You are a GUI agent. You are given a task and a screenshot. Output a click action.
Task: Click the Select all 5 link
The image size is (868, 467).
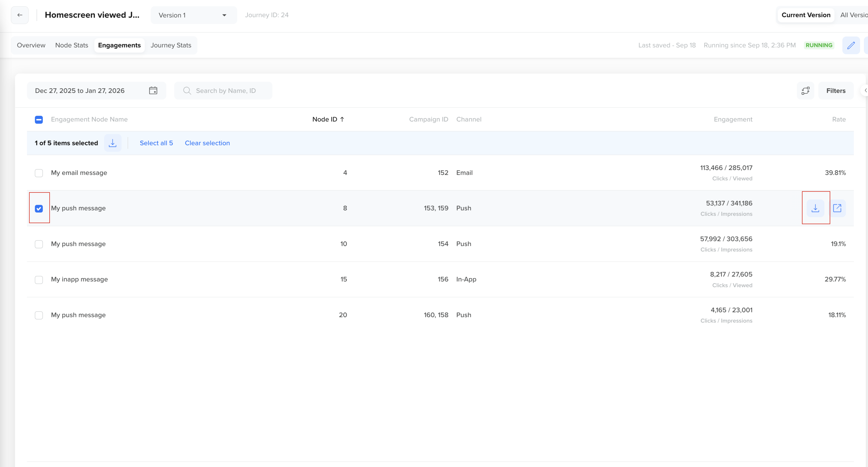156,143
